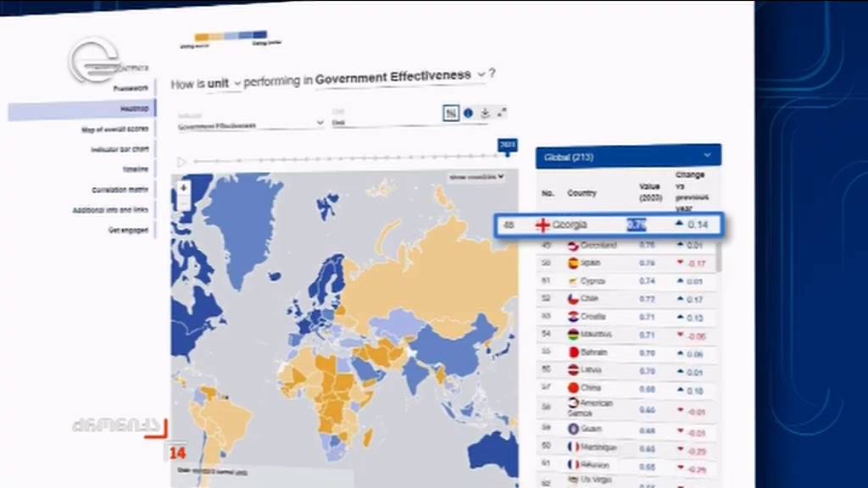The height and width of the screenshot is (488, 868).
Task: Open the Government Effectiveness heading dropdown
Action: (401, 76)
